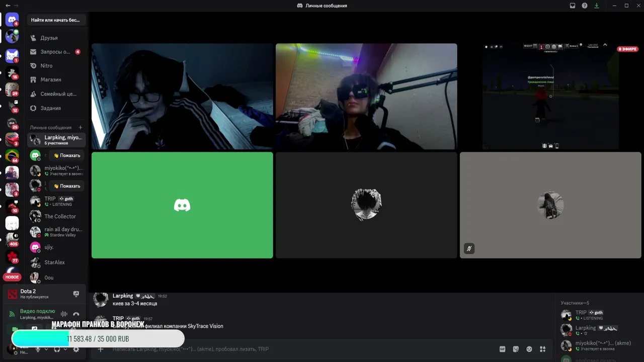644x362 pixels.
Task: Expand headphone output options arrow
Action: pos(65,349)
